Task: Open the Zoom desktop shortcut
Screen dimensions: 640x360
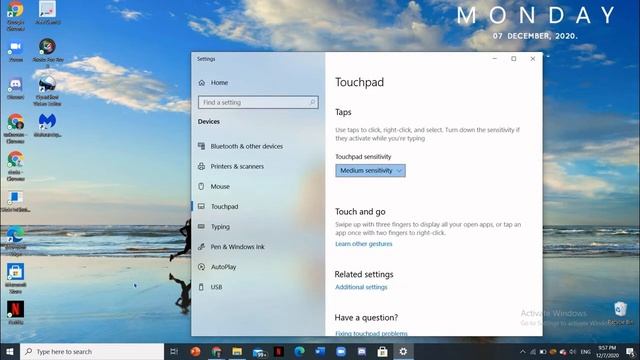Action: (16, 51)
